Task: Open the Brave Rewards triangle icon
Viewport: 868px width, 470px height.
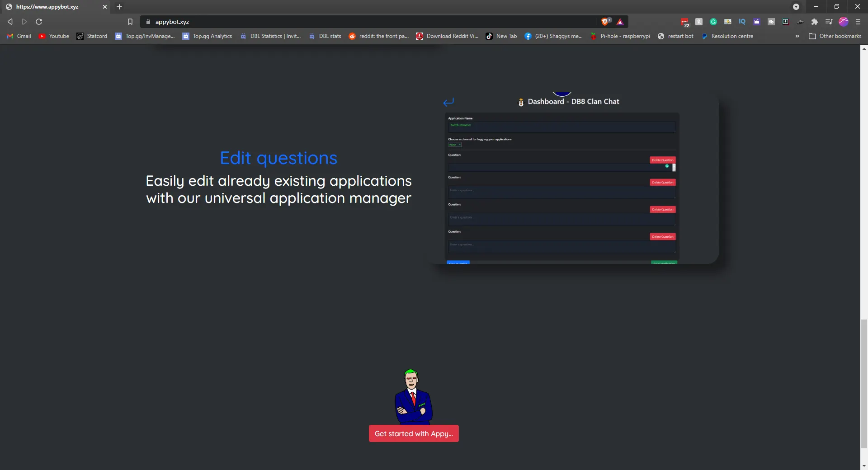Action: pyautogui.click(x=620, y=22)
